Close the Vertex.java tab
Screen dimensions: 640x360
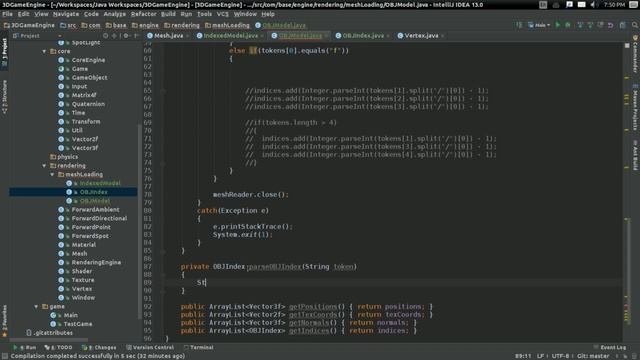[x=442, y=36]
